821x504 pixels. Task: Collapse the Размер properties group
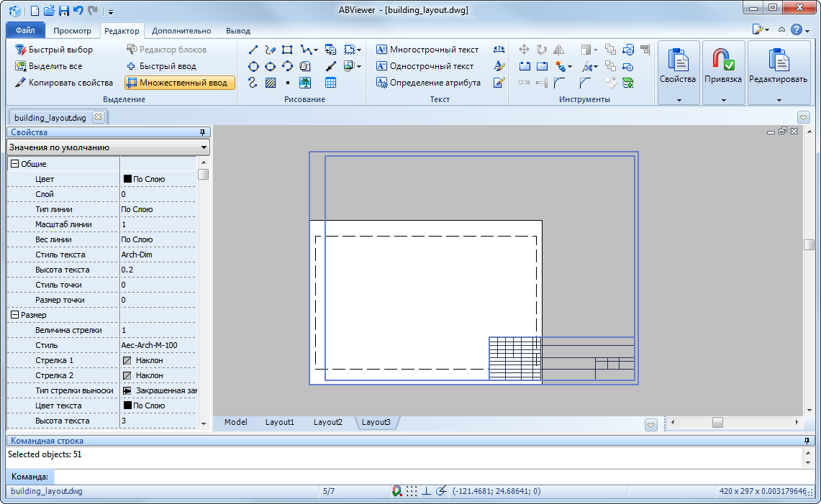[x=14, y=315]
